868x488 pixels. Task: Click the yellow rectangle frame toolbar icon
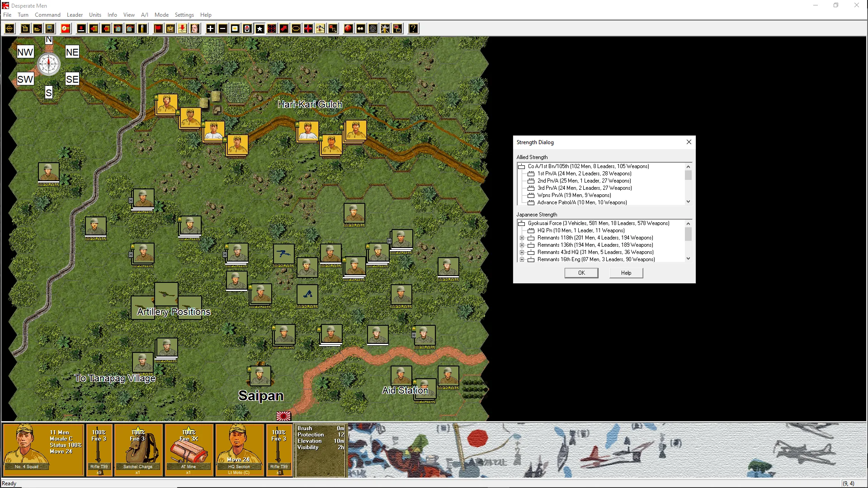point(235,29)
